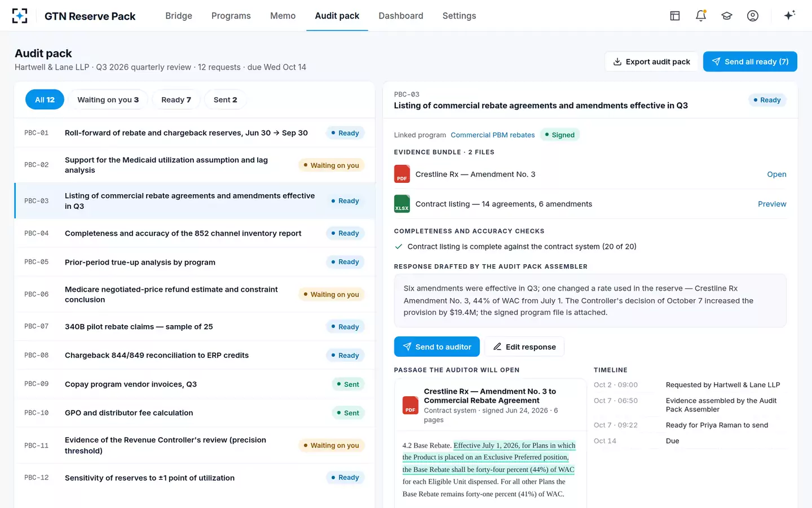Open the sparkle AI assistant icon
The height and width of the screenshot is (508, 812).
click(x=789, y=16)
